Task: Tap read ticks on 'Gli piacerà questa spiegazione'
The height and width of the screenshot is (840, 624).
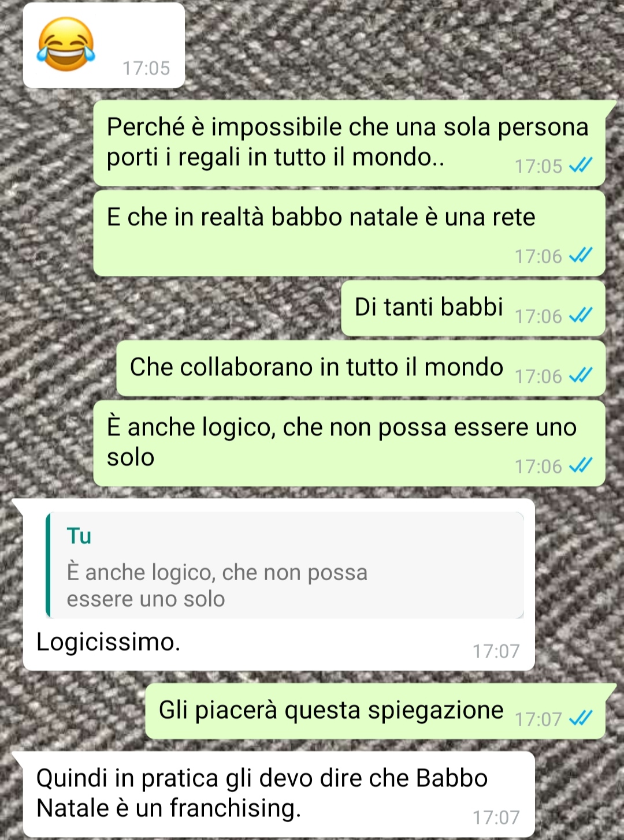Action: pos(581,719)
